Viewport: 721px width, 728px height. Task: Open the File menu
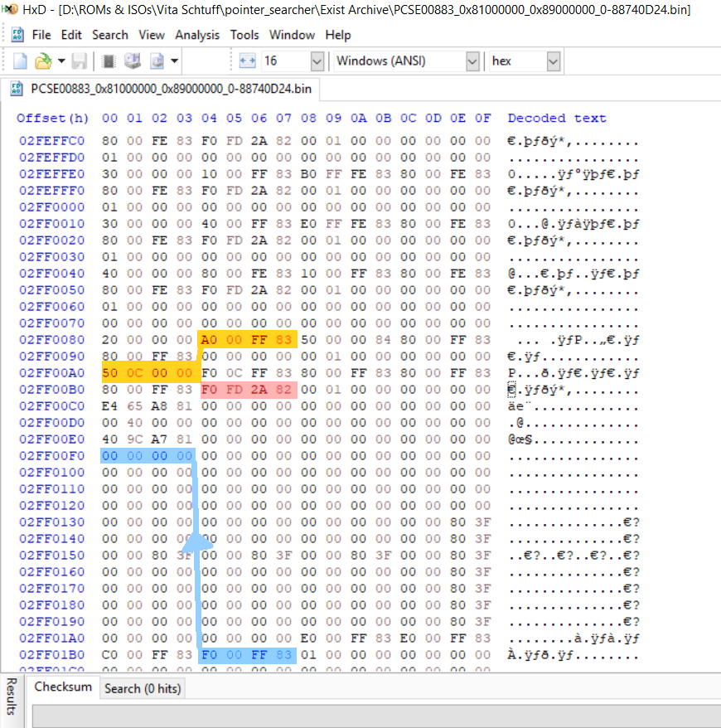41,35
